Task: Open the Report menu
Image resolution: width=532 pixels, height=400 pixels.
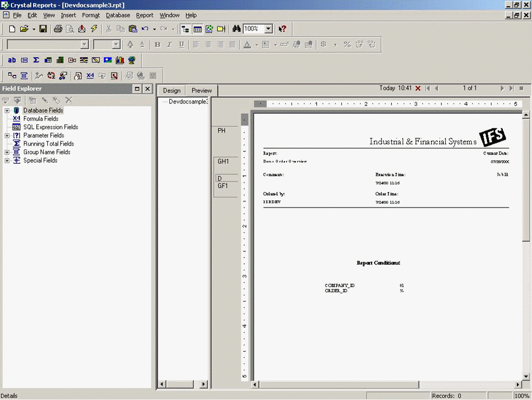Action: click(x=144, y=16)
